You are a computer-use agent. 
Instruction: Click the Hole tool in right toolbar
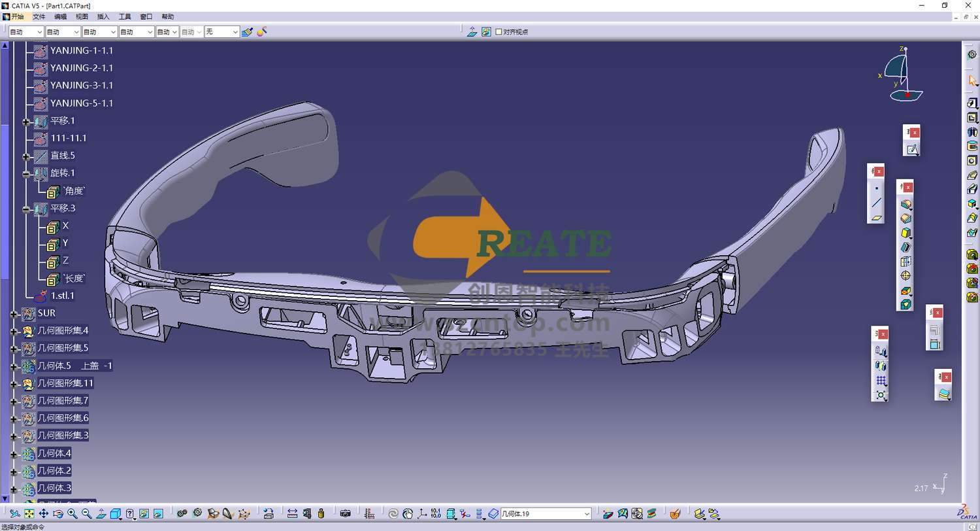point(972,160)
